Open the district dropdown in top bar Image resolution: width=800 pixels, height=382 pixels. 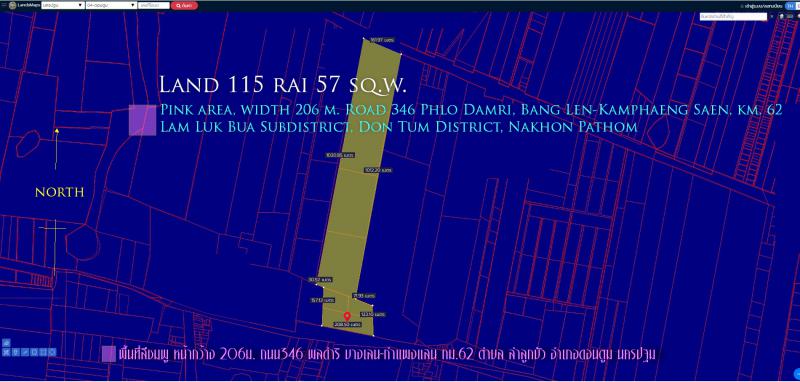[x=111, y=5]
